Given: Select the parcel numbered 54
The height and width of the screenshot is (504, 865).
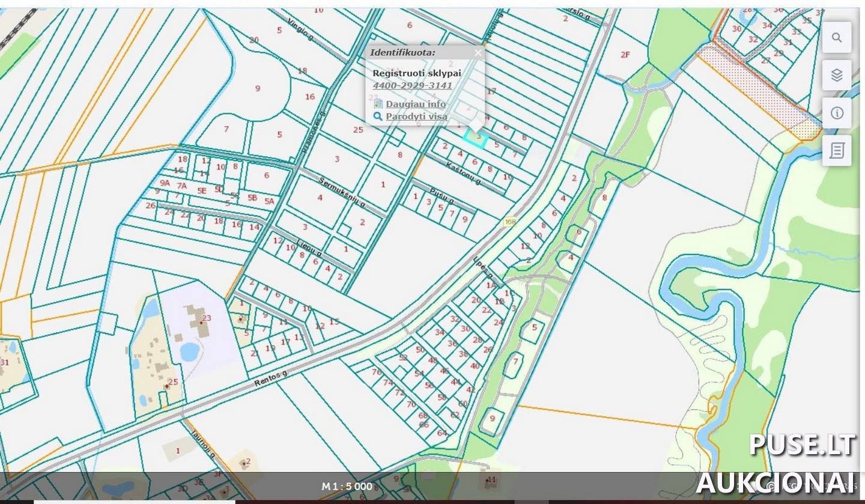Looking at the screenshot, I should [419, 374].
